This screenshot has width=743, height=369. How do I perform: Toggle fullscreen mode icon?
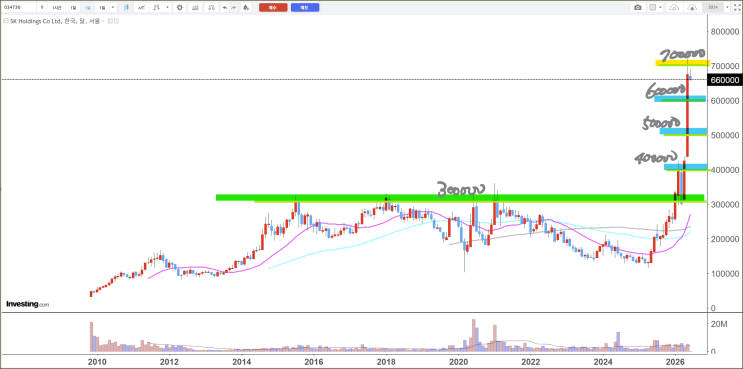[737, 7]
